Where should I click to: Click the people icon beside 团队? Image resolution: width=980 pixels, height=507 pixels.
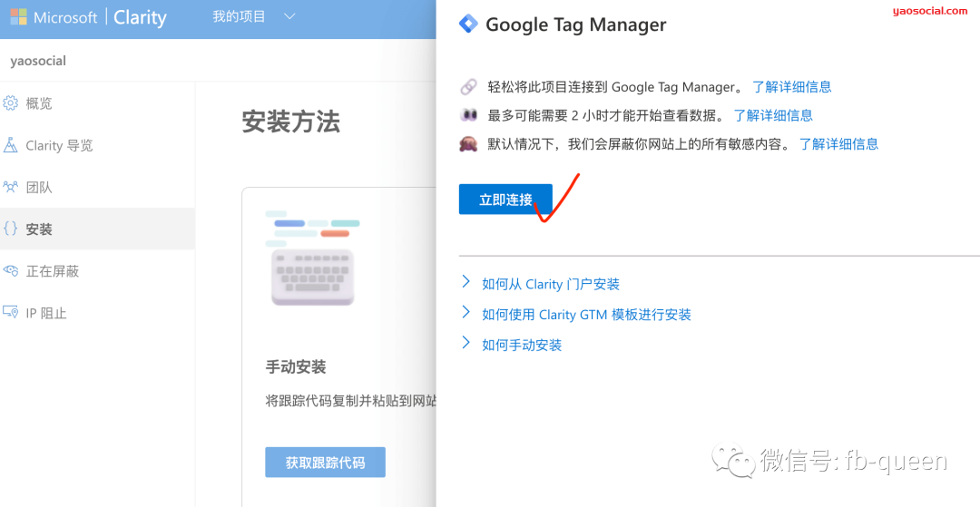(11, 187)
